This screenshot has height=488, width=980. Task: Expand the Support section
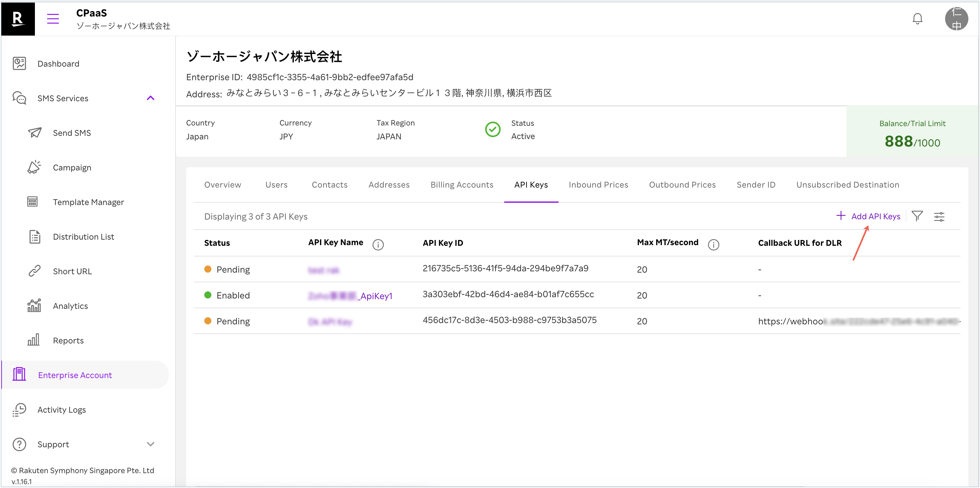click(x=151, y=444)
